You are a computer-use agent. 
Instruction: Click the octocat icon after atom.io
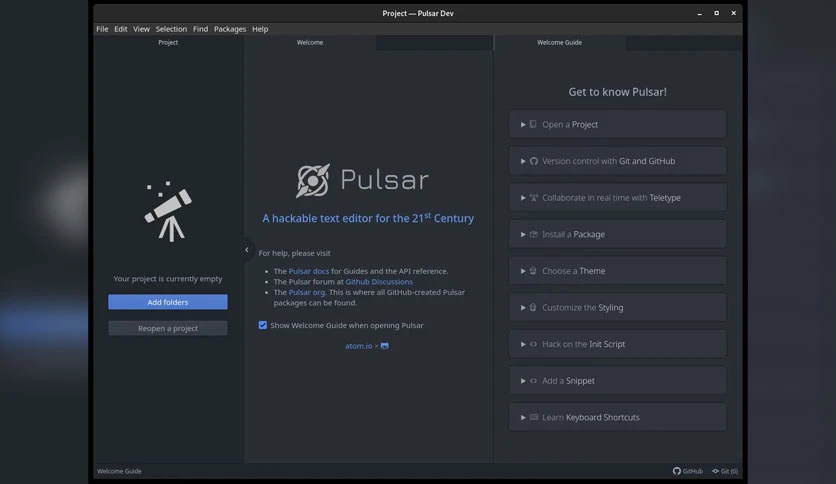(x=385, y=346)
